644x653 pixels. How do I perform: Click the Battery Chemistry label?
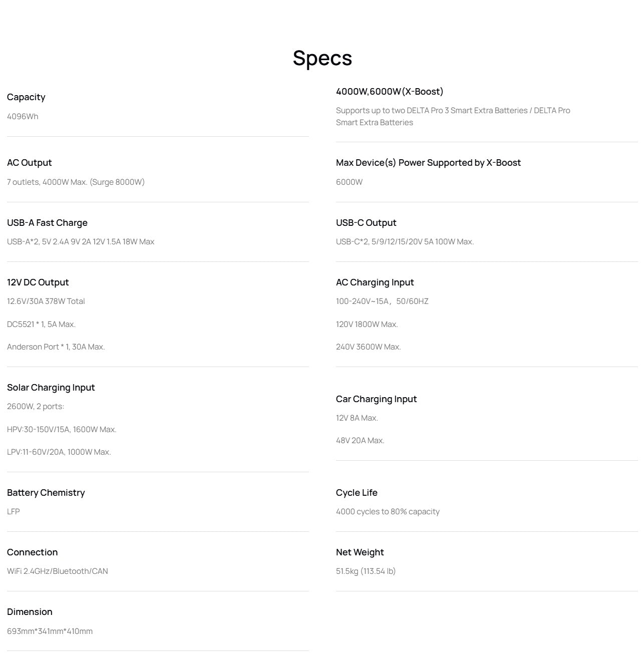[x=46, y=493]
